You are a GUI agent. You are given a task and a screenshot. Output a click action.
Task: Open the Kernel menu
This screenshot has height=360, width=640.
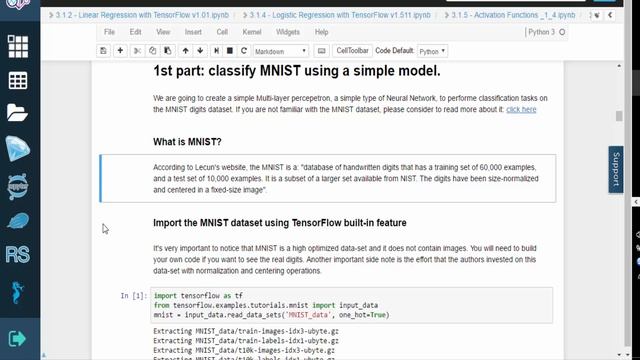(252, 32)
